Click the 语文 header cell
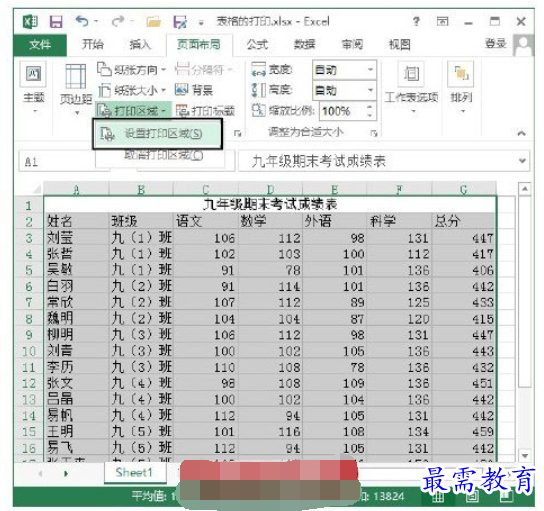The height and width of the screenshot is (511, 544). click(x=206, y=221)
